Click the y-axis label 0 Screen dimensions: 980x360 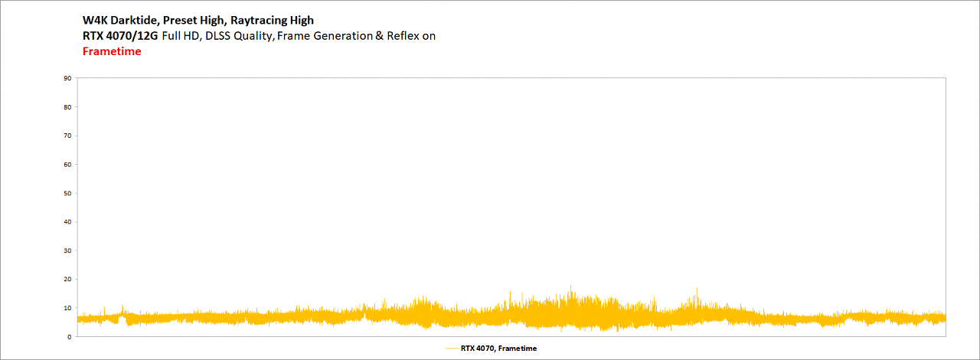click(x=70, y=337)
